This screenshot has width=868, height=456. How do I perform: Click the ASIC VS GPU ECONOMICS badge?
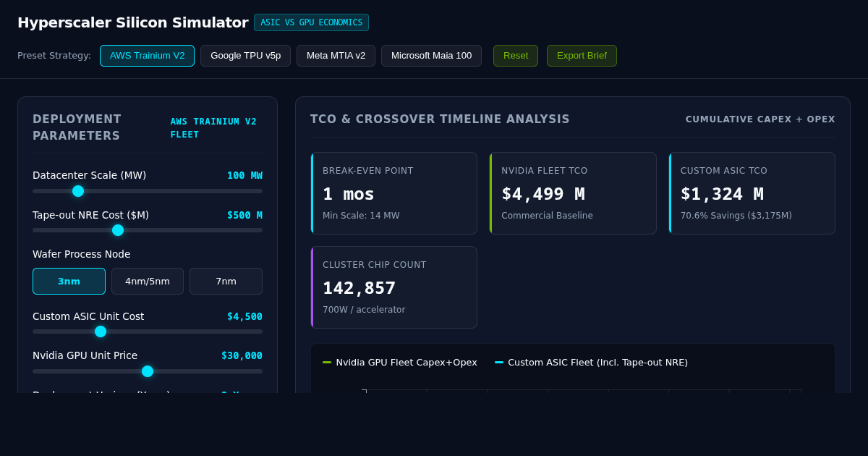click(311, 22)
